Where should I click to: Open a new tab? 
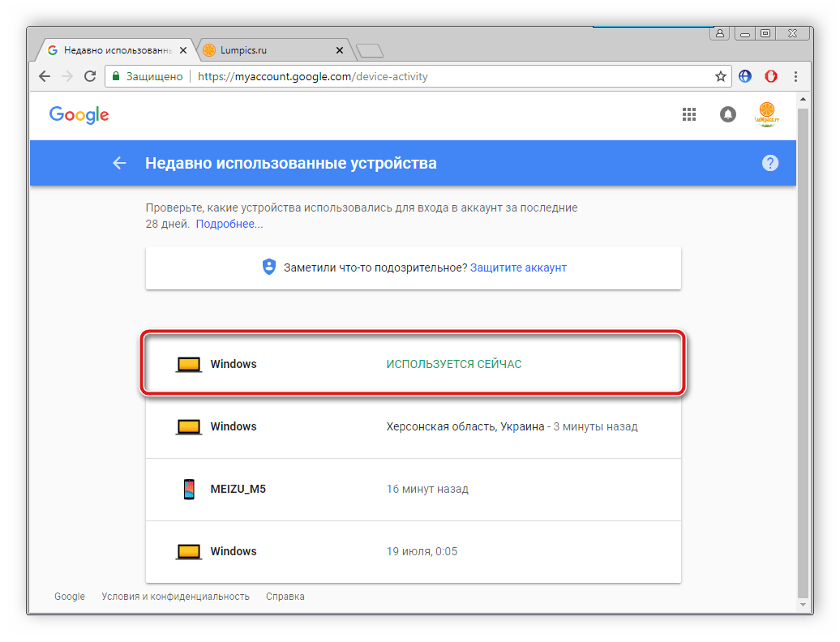[x=370, y=51]
